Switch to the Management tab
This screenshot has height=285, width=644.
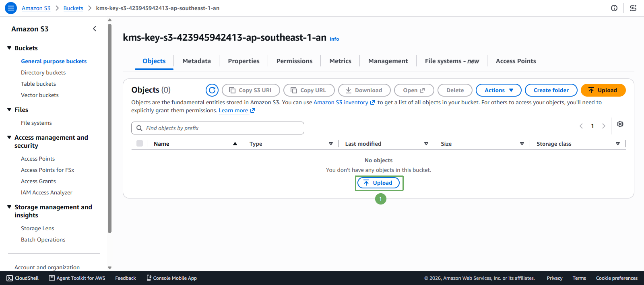point(388,61)
